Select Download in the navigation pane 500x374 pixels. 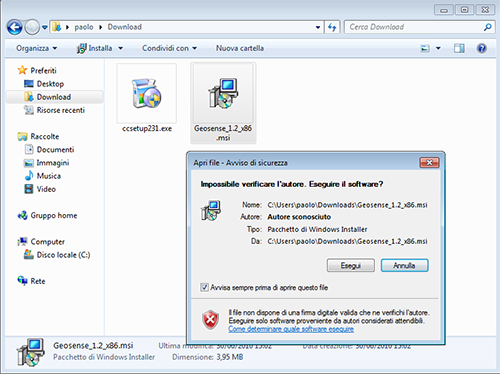[x=54, y=97]
